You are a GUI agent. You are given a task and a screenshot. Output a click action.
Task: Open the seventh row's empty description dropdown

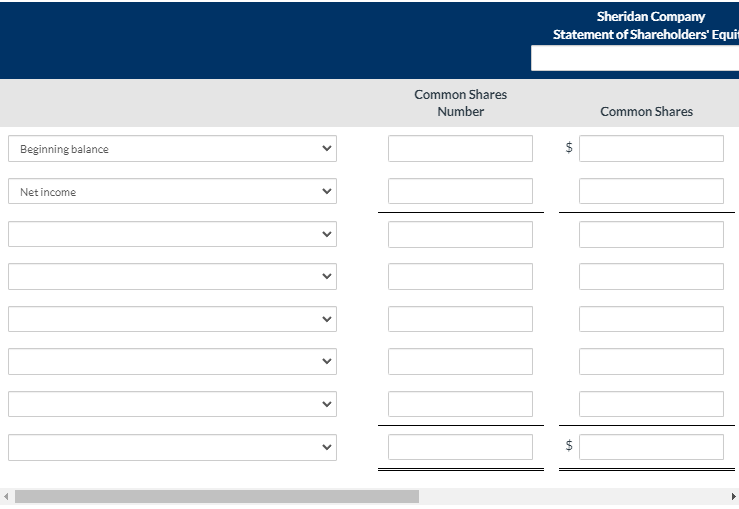pos(172,404)
